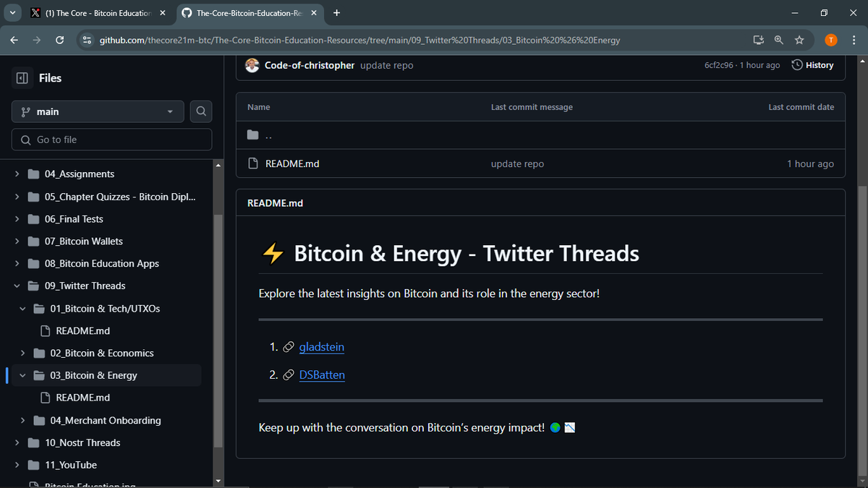Click the 06_Final Tests folder icon

click(x=33, y=219)
